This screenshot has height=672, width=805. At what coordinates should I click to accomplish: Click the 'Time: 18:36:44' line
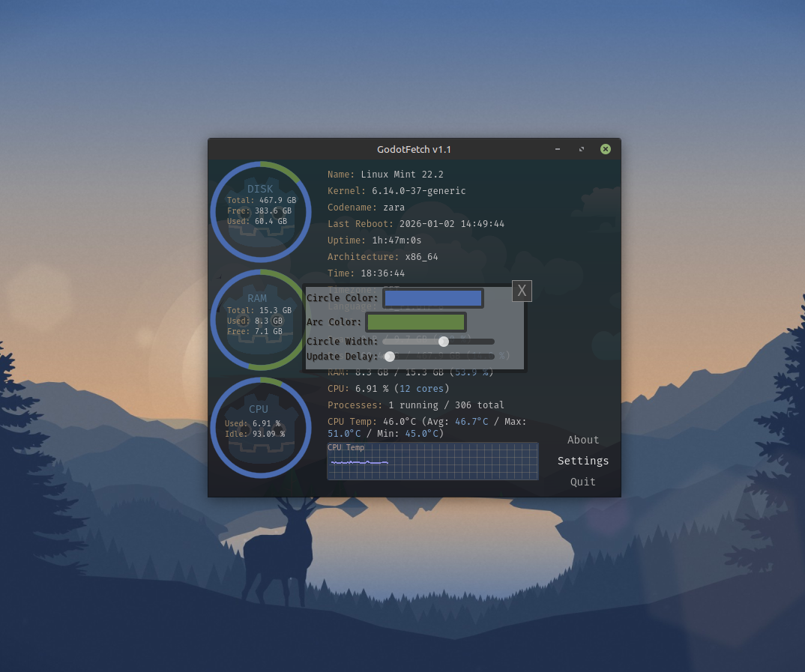[366, 273]
